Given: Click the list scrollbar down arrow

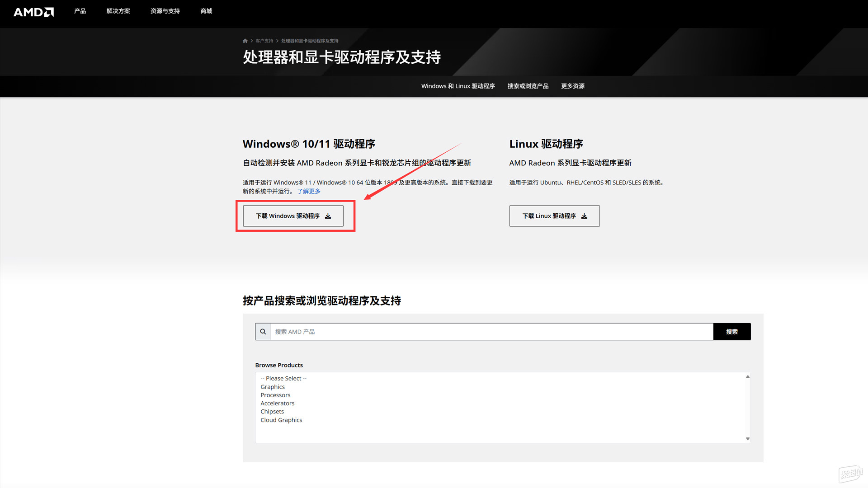Looking at the screenshot, I should pos(748,439).
